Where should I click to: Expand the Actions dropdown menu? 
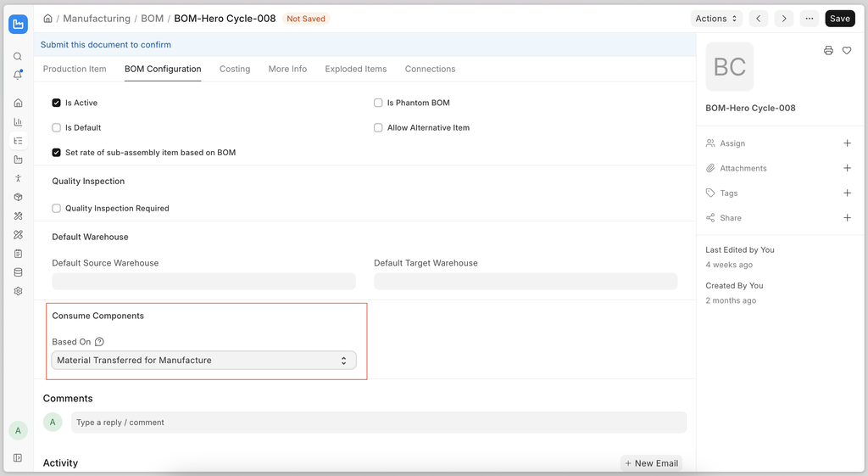(x=716, y=19)
